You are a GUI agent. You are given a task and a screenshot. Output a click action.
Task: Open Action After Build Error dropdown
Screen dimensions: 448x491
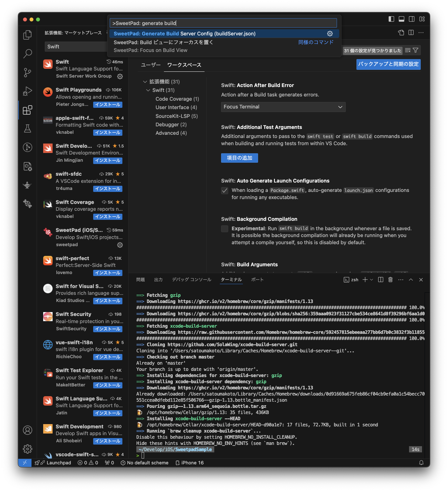tap(283, 107)
